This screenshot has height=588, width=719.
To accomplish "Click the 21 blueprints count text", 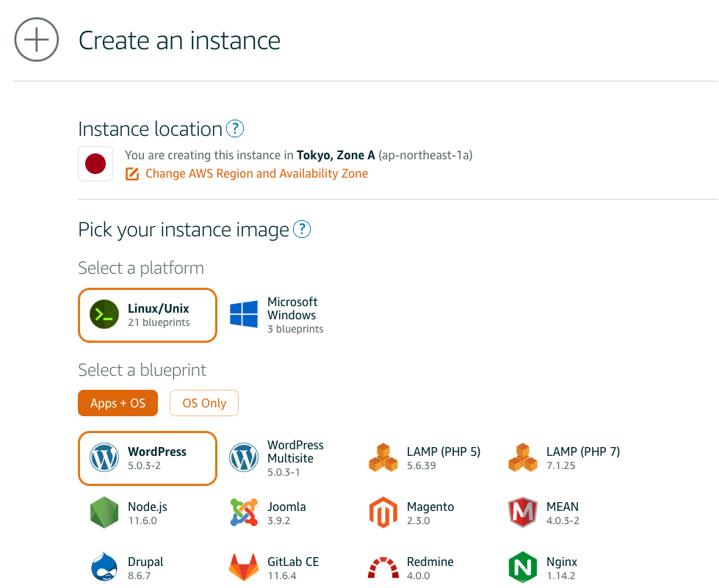I will pos(159,322).
